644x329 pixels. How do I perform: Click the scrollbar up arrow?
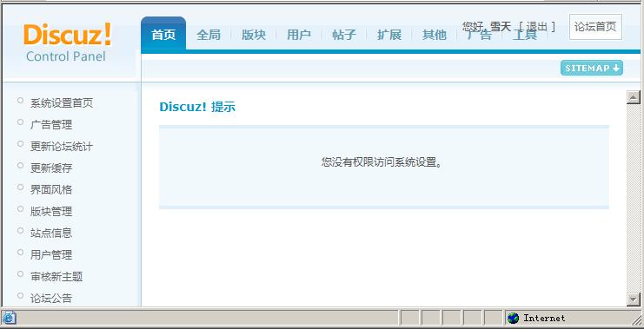point(634,97)
